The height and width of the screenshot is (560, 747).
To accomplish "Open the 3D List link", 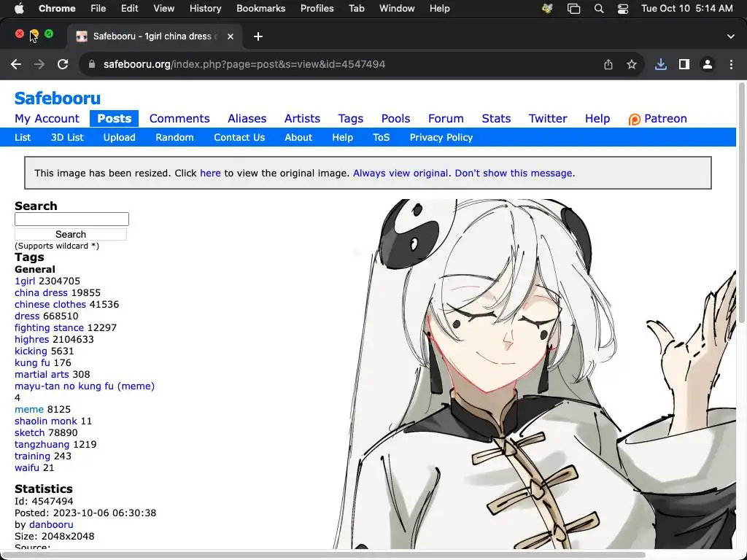I will coord(67,138).
